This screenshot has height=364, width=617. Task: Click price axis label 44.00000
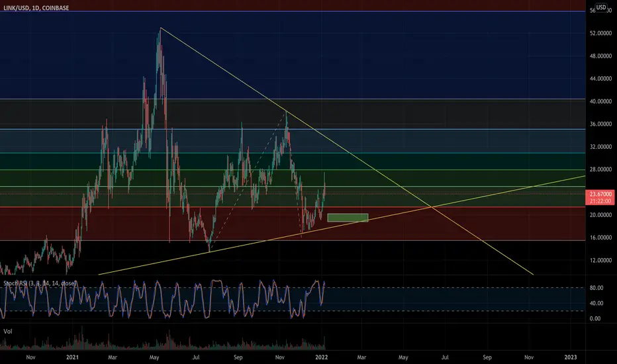(601, 79)
